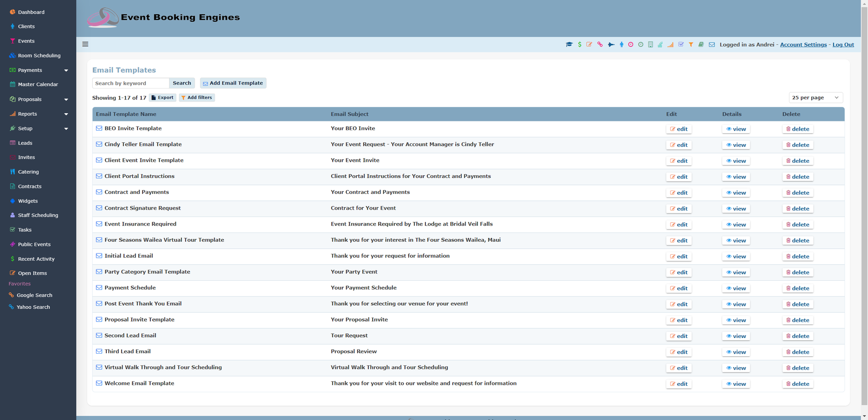Click the orange funnel toolbar icon
The height and width of the screenshot is (420, 868).
pyautogui.click(x=691, y=44)
